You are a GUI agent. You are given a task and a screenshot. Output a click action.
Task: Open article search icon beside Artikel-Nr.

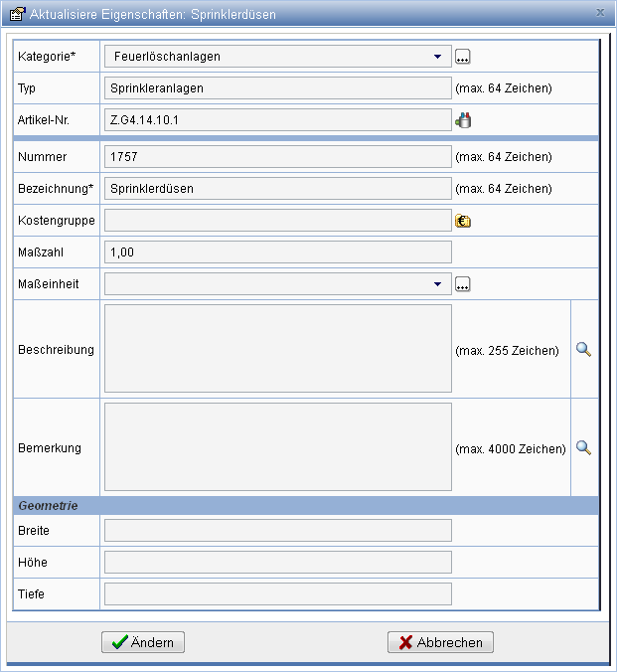coord(462,120)
